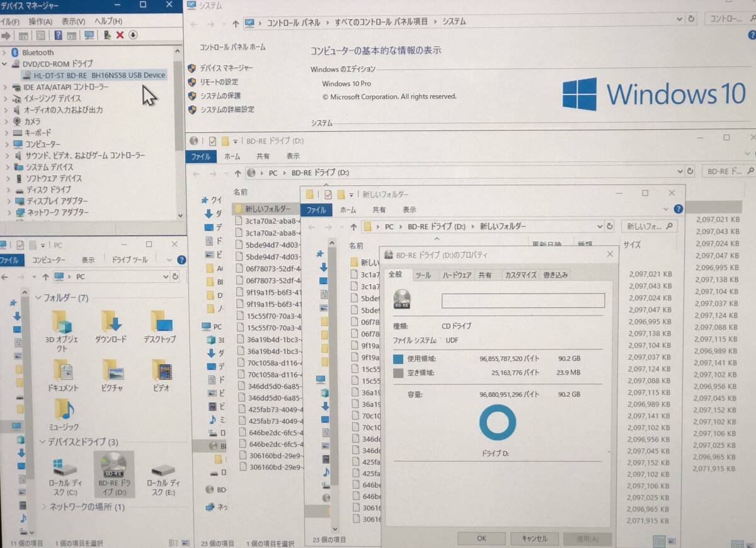The width and height of the screenshot is (756, 548).
Task: Open the ビデオ folder icon in PC window
Action: [x=161, y=370]
